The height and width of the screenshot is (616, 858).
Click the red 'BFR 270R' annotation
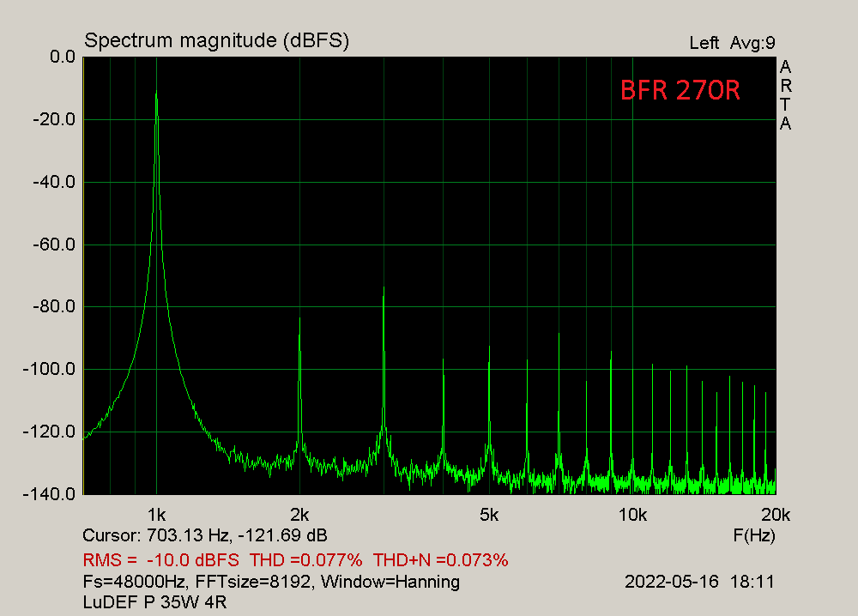coord(680,90)
